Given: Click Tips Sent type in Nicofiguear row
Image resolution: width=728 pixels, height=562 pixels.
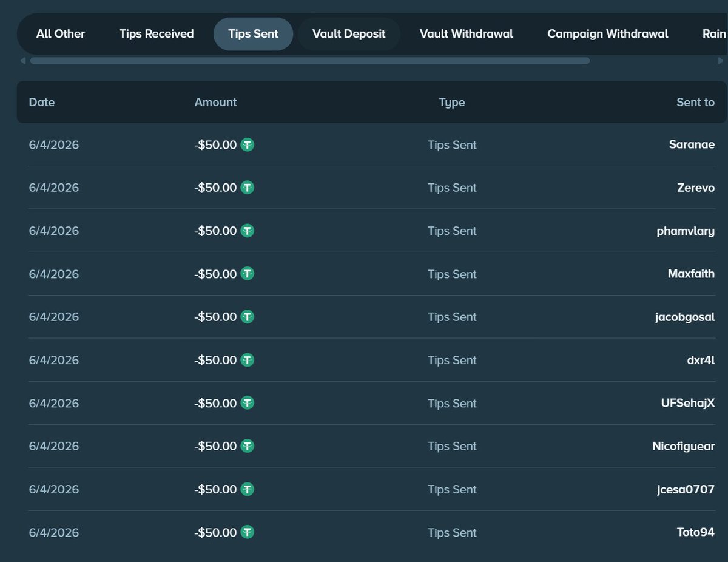Looking at the screenshot, I should (452, 446).
